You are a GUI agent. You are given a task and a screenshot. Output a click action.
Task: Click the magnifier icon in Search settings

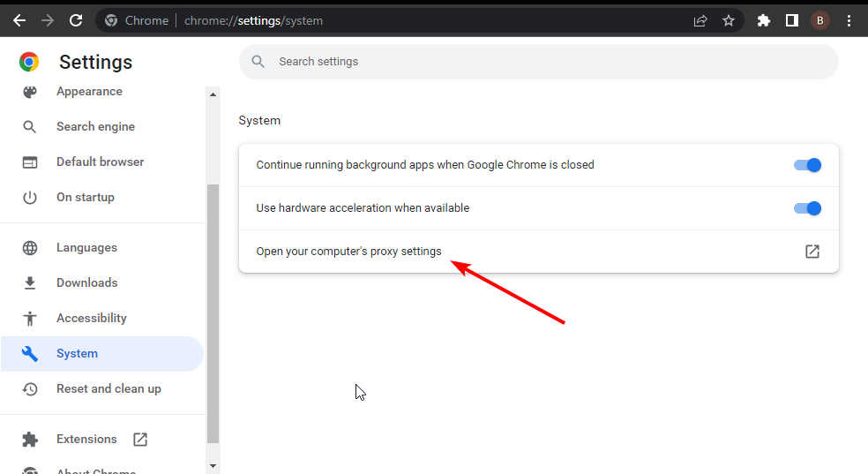tap(258, 62)
